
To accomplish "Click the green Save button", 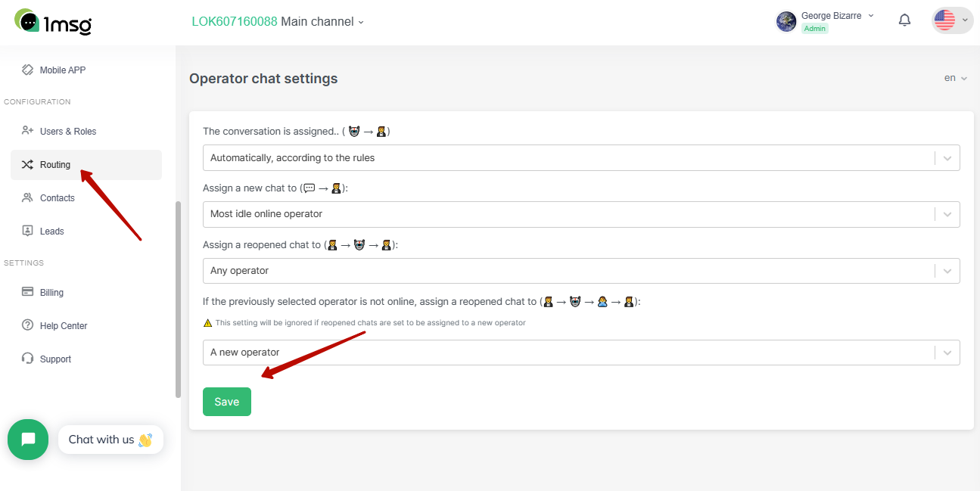I will click(x=227, y=402).
